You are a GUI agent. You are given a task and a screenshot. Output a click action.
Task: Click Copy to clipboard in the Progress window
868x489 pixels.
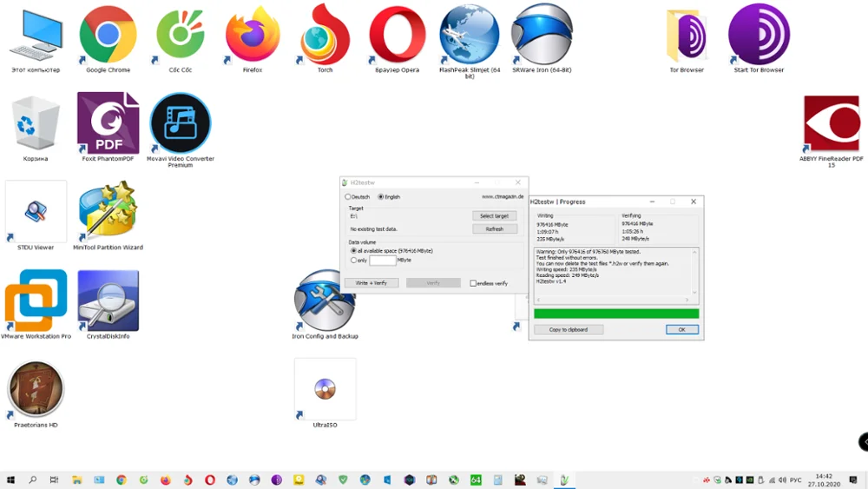point(569,329)
